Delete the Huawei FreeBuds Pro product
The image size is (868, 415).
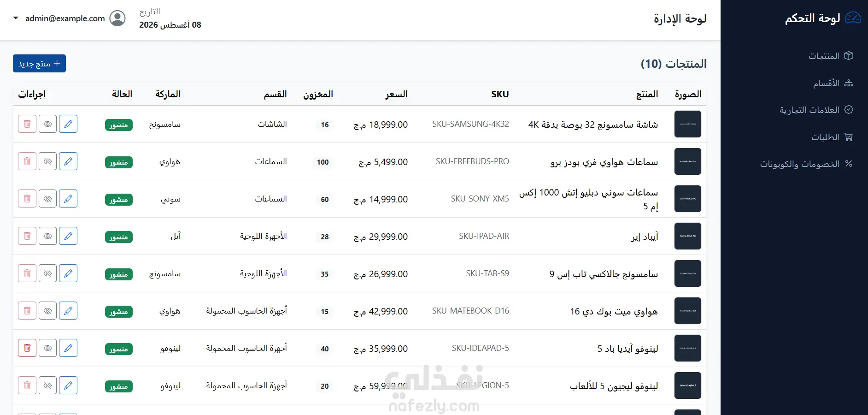(x=27, y=161)
